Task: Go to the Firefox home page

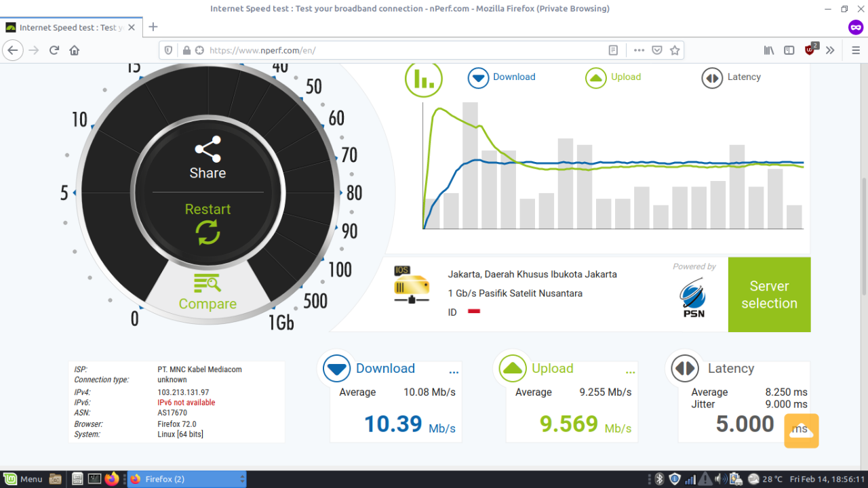Action: click(75, 50)
